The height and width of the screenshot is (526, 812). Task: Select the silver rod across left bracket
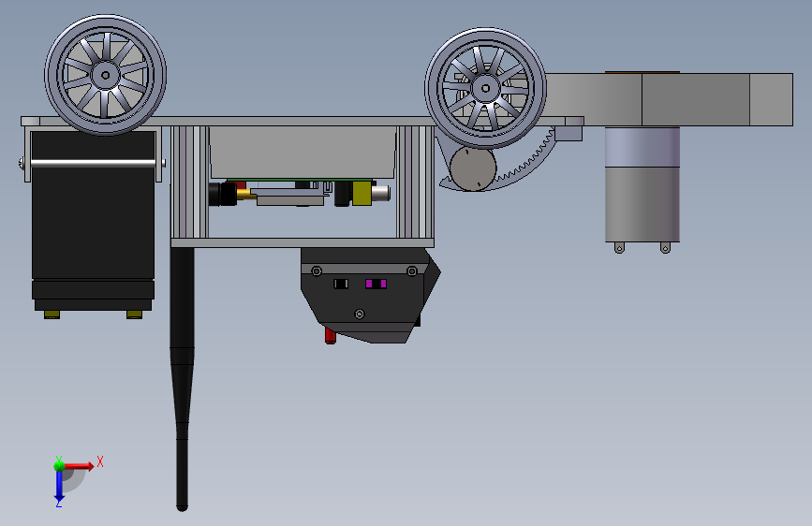[94, 163]
